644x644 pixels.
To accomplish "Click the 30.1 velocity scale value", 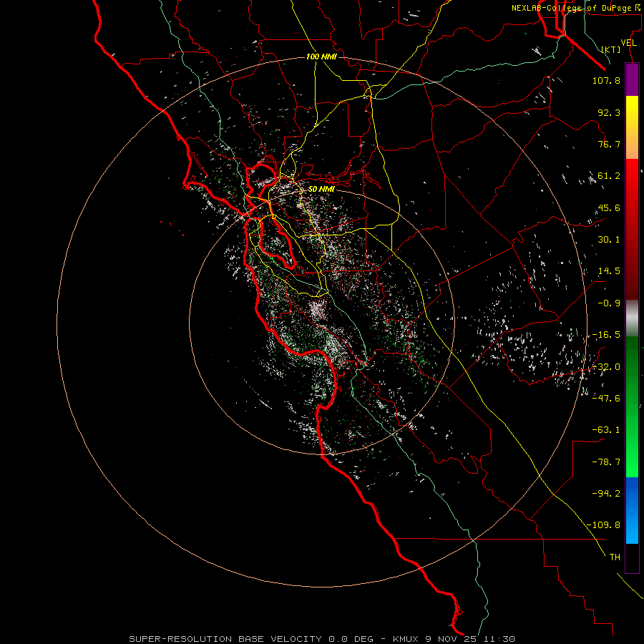I will pyautogui.click(x=609, y=240).
